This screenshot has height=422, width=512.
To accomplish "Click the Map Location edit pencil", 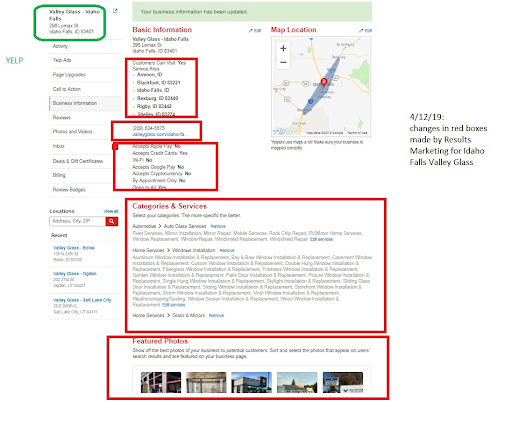I will click(x=365, y=30).
